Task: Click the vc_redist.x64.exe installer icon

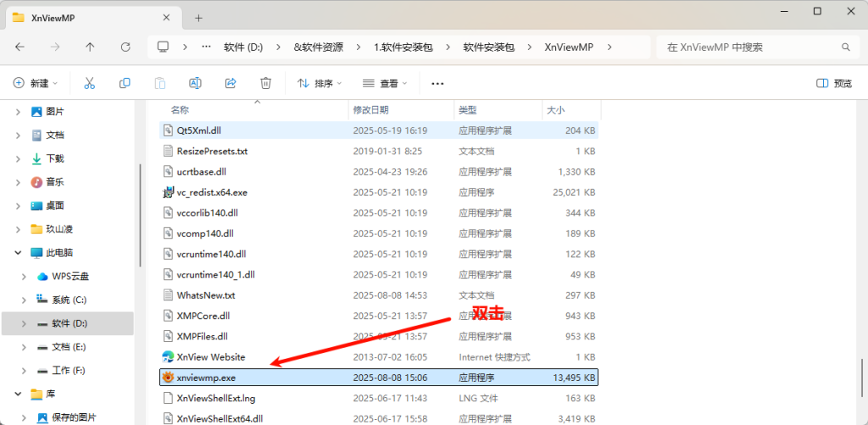Action: tap(168, 193)
